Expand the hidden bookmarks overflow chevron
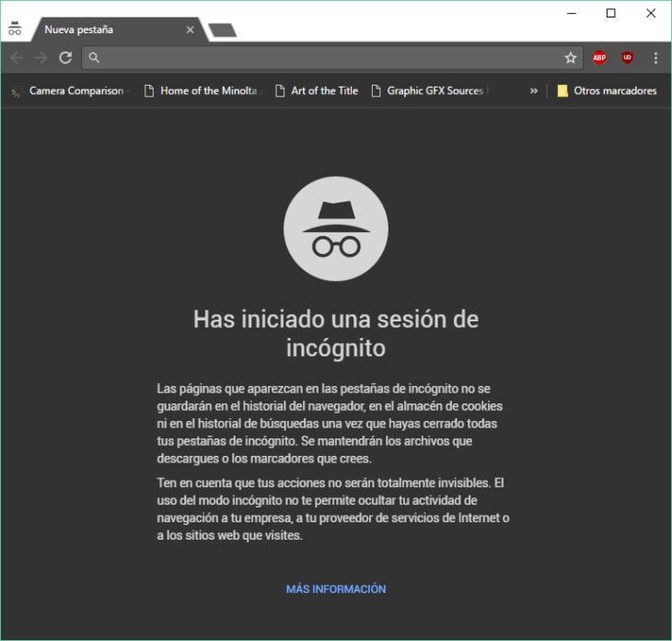This screenshot has height=641, width=672. click(x=534, y=91)
